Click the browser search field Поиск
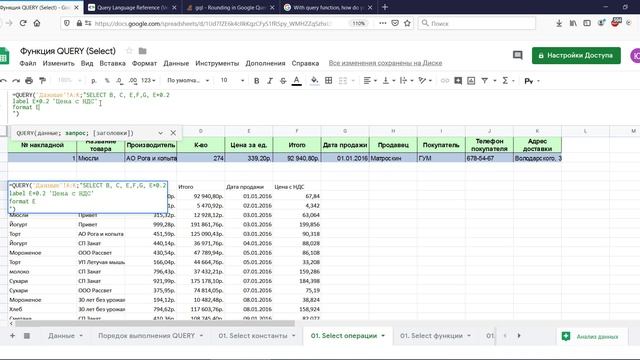The width and height of the screenshot is (640, 360). coord(477,23)
